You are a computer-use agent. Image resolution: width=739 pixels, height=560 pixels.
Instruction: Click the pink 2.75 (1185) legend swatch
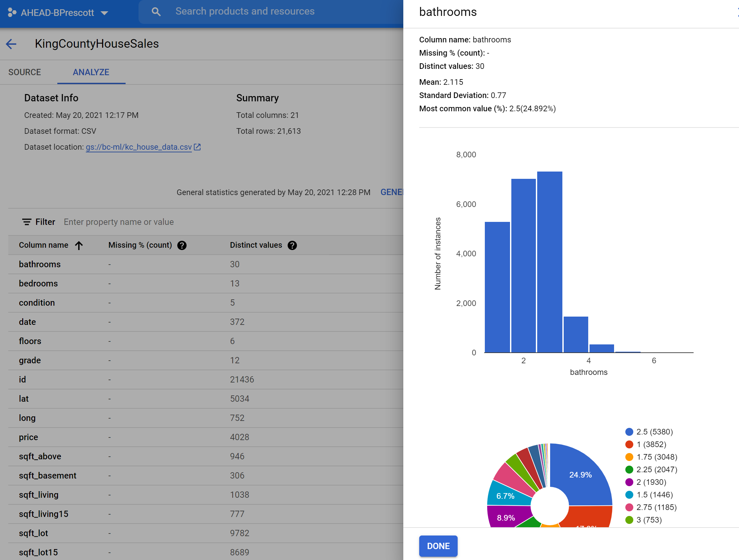coord(629,507)
